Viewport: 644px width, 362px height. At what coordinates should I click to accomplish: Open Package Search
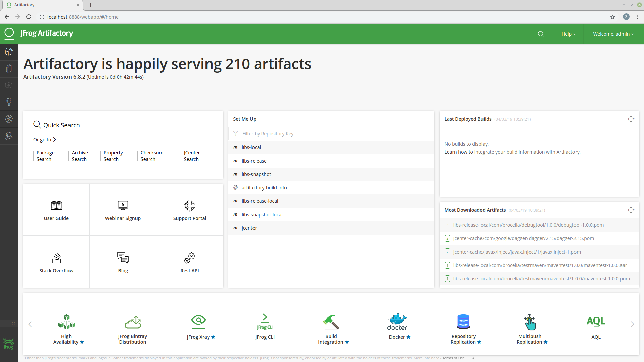pos(45,156)
